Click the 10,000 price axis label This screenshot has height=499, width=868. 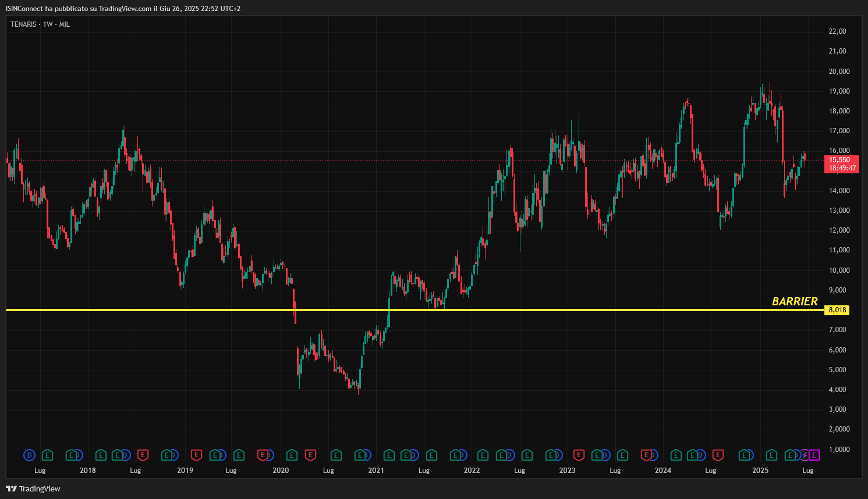[x=839, y=270]
